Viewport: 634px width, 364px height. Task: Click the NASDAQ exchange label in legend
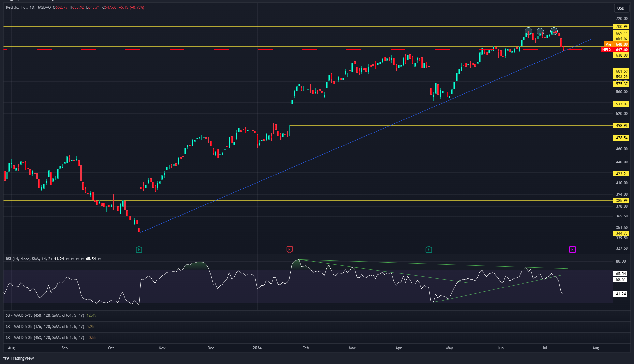pos(44,7)
